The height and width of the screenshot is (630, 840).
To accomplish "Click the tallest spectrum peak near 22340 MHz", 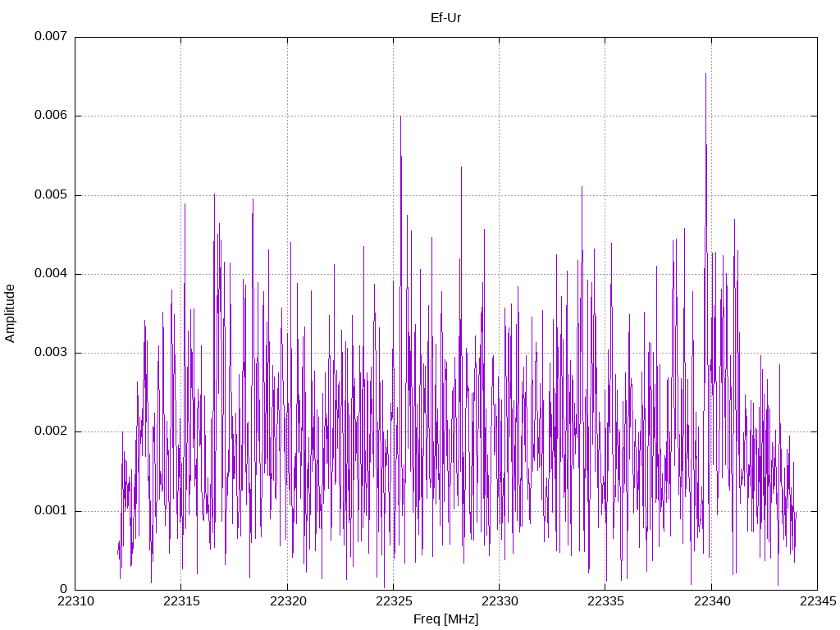I will pos(705,74).
